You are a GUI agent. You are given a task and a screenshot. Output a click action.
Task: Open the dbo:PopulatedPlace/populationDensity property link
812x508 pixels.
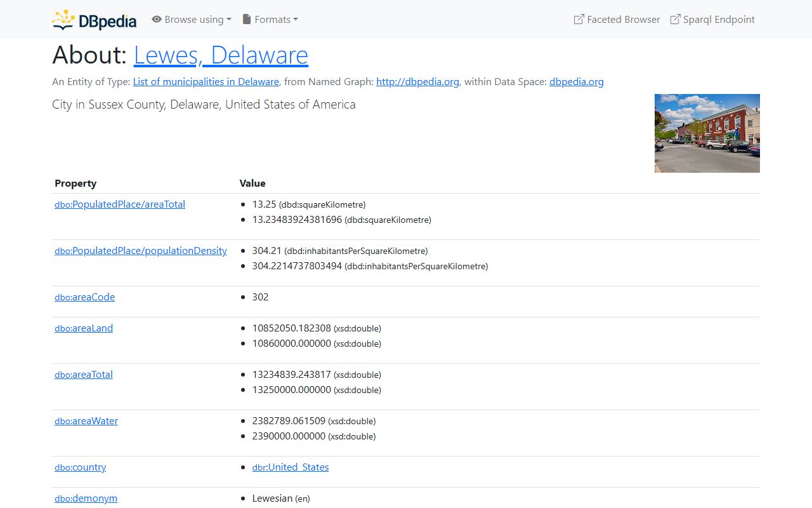[140, 251]
